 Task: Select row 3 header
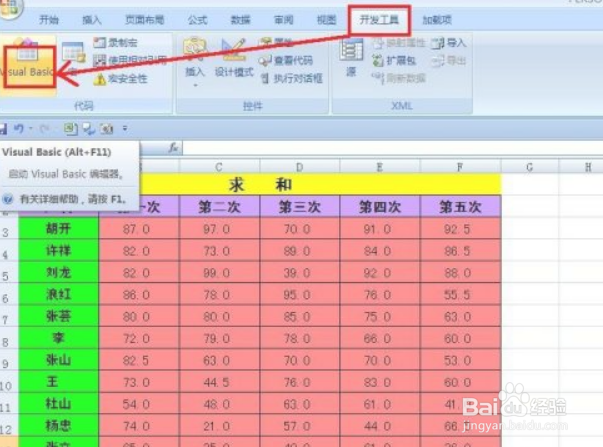point(8,230)
